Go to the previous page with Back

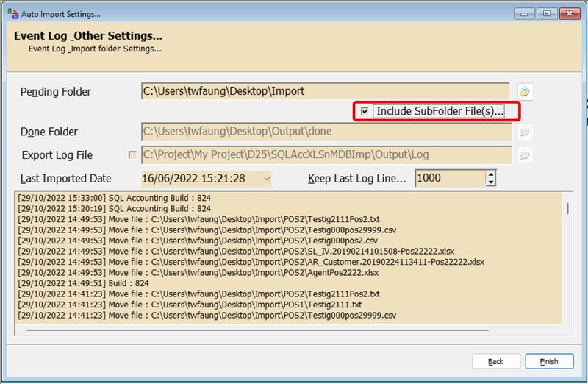click(496, 361)
